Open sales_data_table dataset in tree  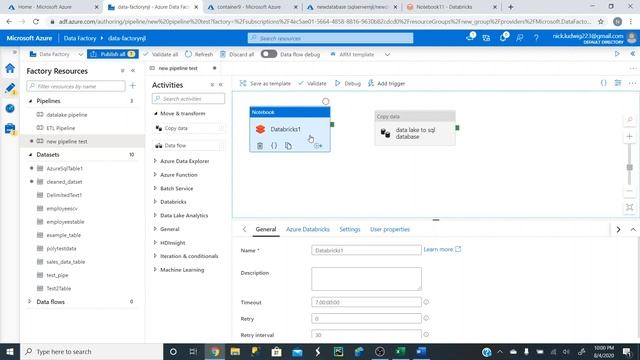tap(66, 262)
